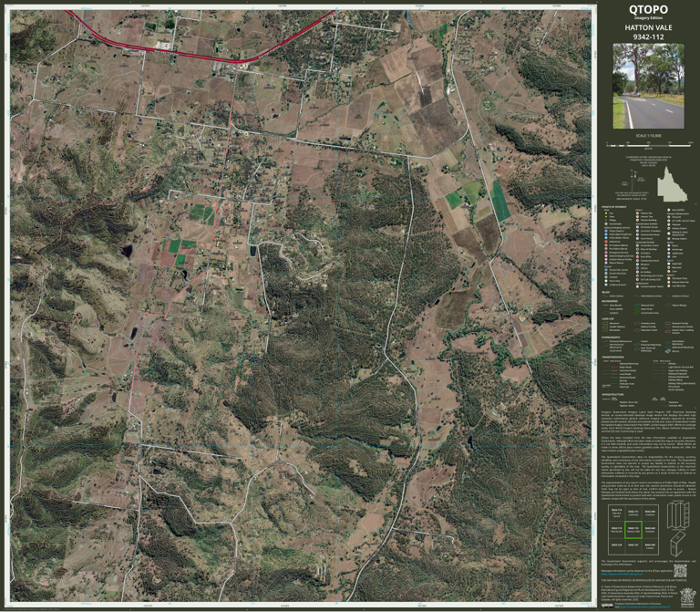This screenshot has height=612, width=700.
Task: Click the HATTON VALE map name
Action: coord(648,27)
